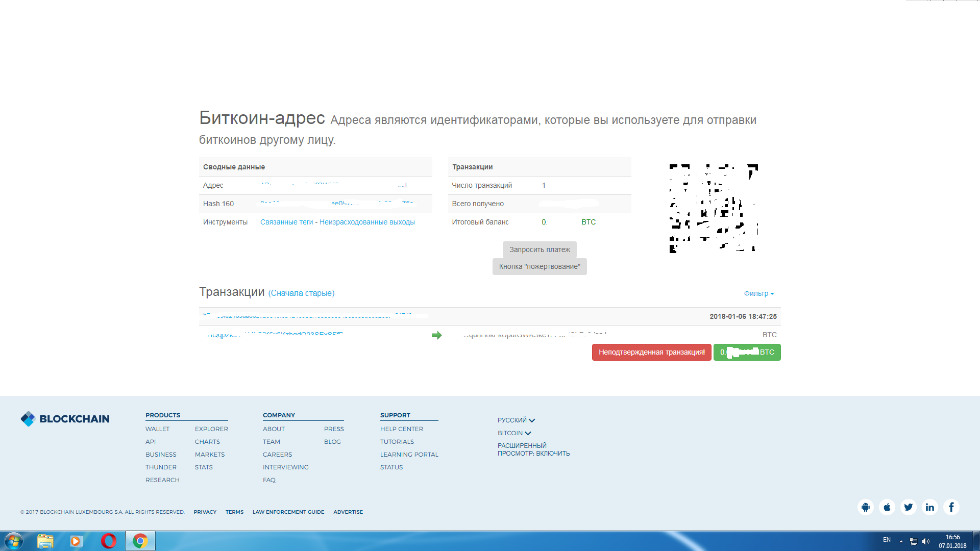
Task: Click the Blockchain logo in footer
Action: click(65, 419)
